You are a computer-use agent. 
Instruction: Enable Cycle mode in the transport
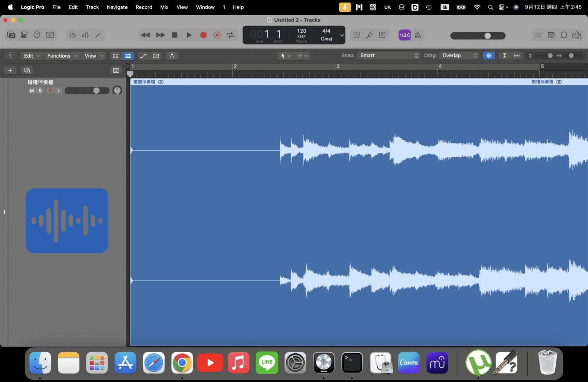pos(230,35)
